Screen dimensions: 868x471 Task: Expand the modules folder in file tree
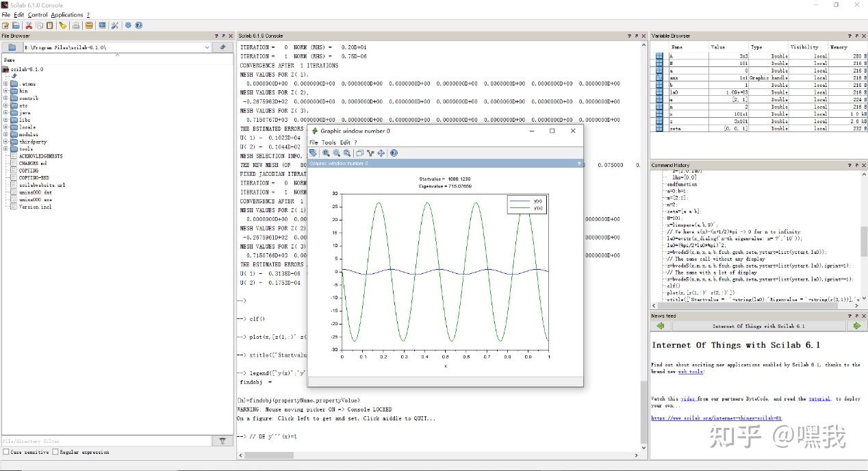5,134
